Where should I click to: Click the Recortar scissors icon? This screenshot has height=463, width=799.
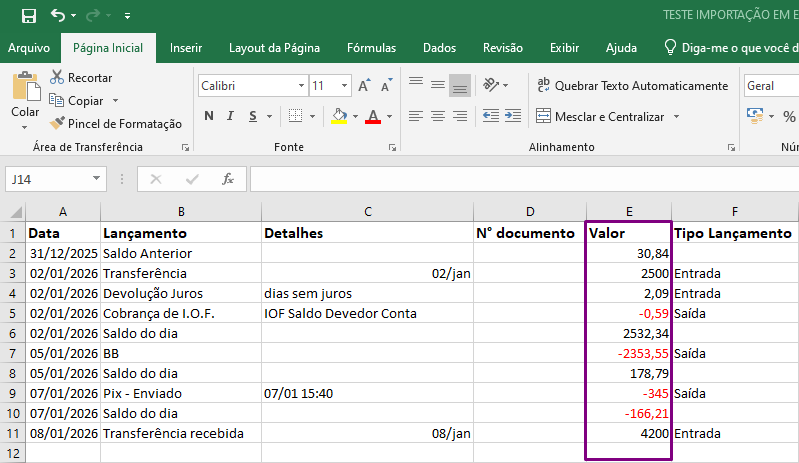point(57,77)
